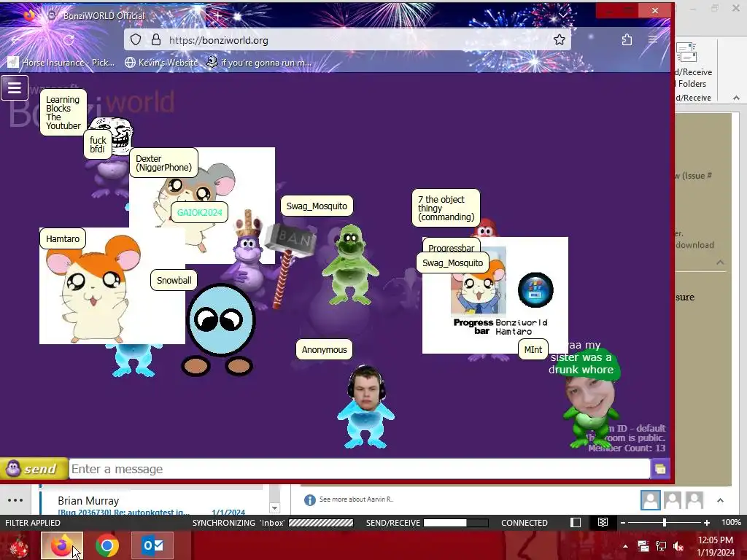This screenshot has width=747, height=560.
Task: Collapse the Outlook people pane chevron
Action: (720, 500)
